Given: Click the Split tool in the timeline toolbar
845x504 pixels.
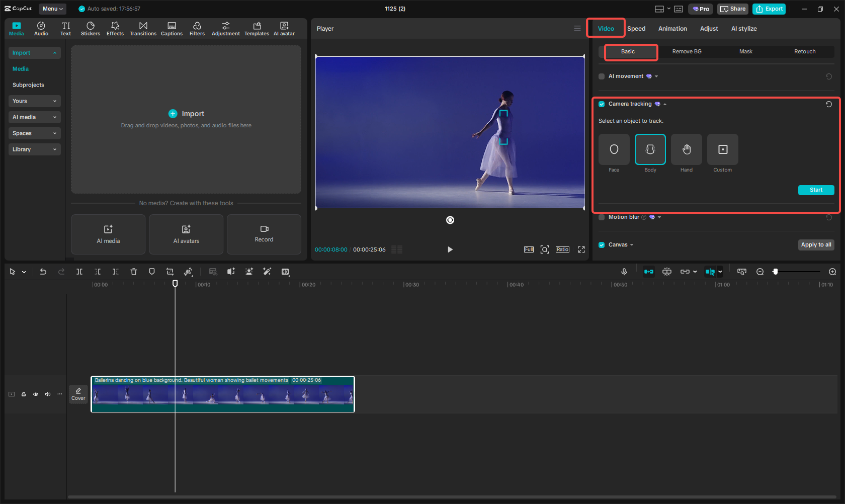Looking at the screenshot, I should [79, 272].
